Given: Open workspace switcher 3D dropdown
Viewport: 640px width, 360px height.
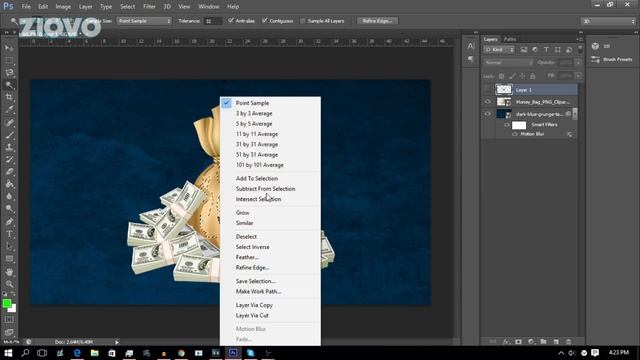Looking at the screenshot, I should click(608, 21).
